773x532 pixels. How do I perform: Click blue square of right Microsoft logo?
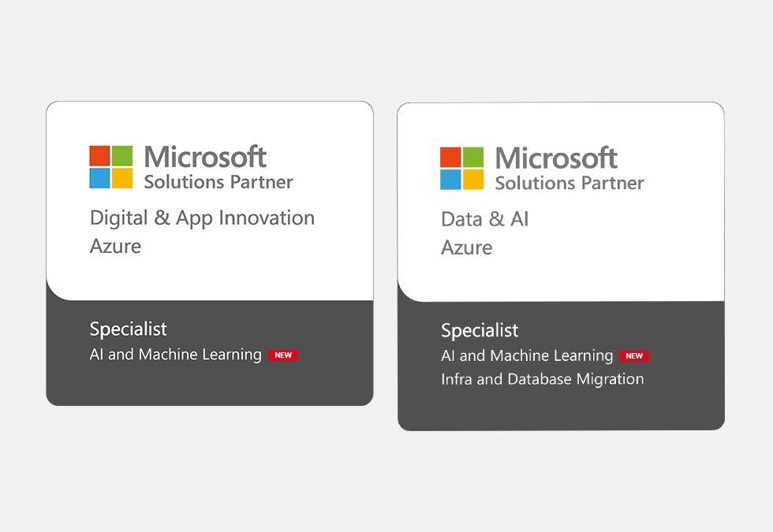tap(450, 180)
